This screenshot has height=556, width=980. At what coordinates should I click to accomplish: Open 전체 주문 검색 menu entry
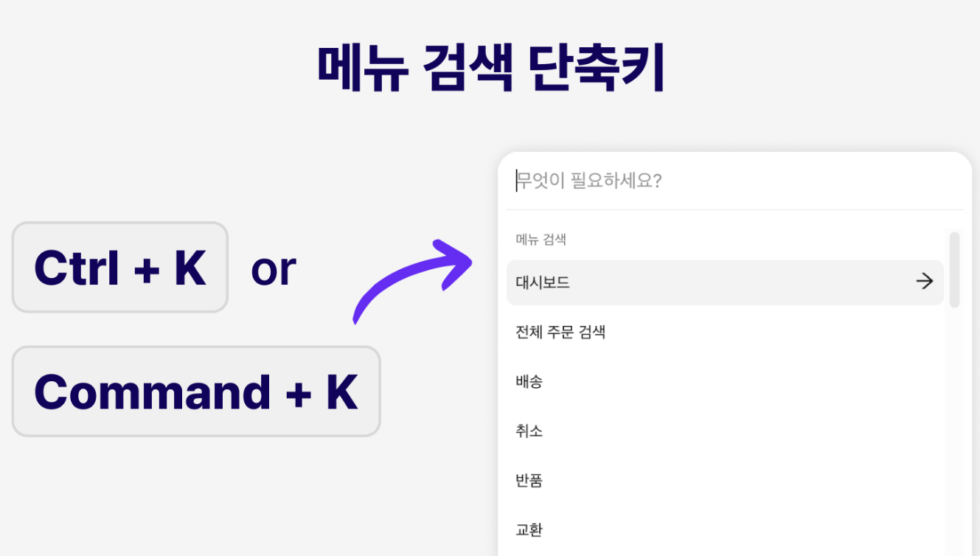(725, 332)
